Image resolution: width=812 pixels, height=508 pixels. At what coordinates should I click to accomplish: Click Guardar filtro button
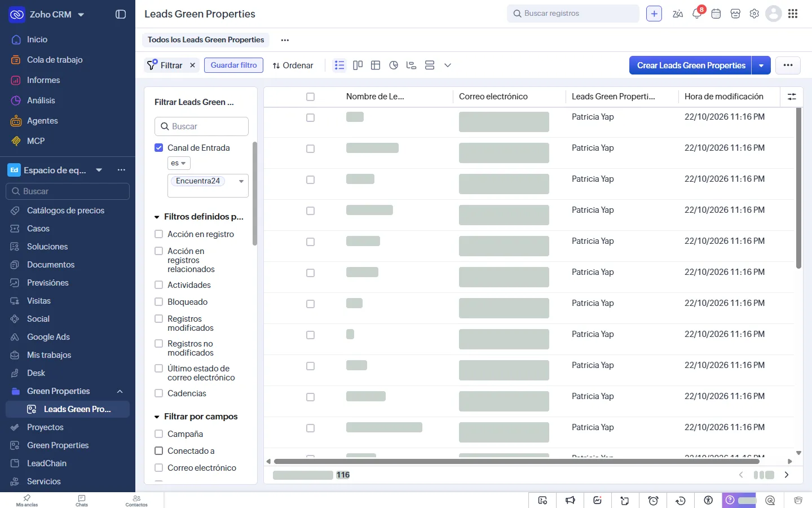pyautogui.click(x=233, y=65)
